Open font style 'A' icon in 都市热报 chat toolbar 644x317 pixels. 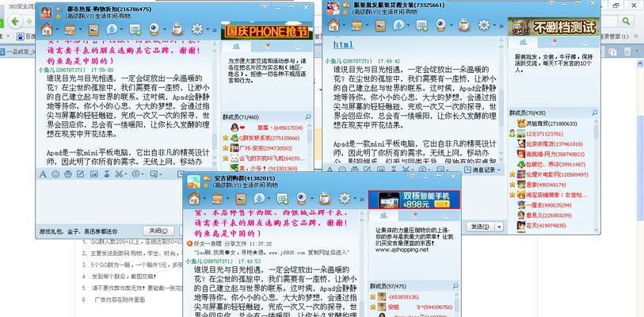(43, 174)
